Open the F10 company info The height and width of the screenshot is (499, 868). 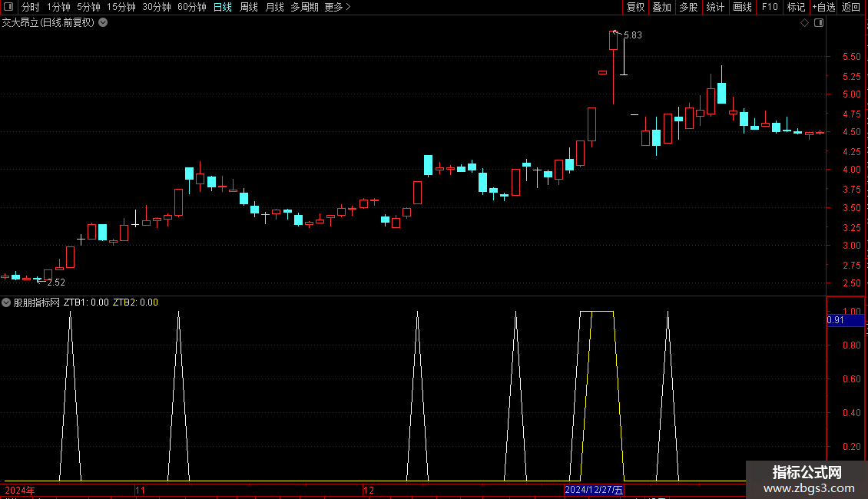tap(770, 7)
